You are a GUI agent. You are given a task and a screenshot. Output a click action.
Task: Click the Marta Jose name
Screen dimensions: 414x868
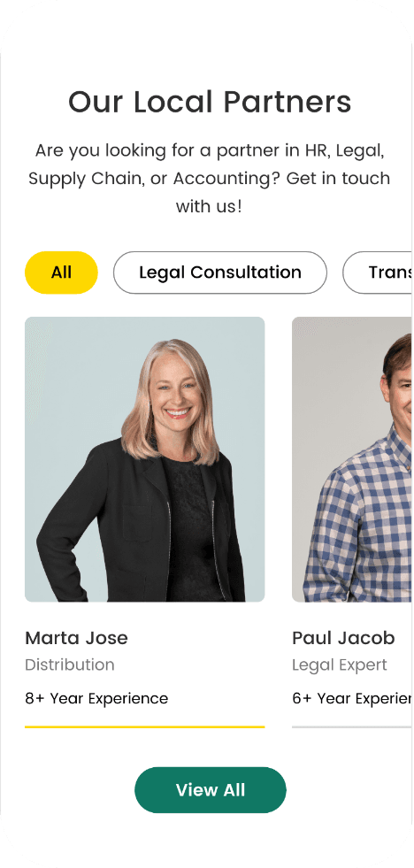click(x=76, y=638)
